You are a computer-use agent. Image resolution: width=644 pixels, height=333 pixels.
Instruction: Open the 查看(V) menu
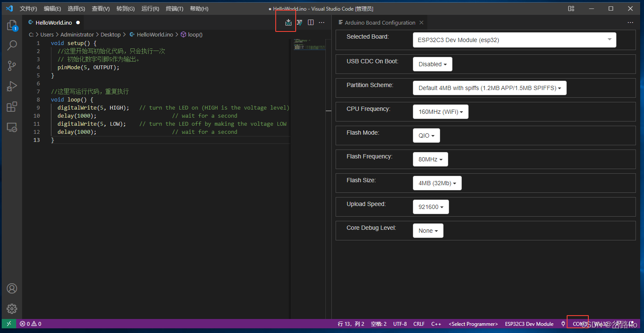tap(101, 8)
